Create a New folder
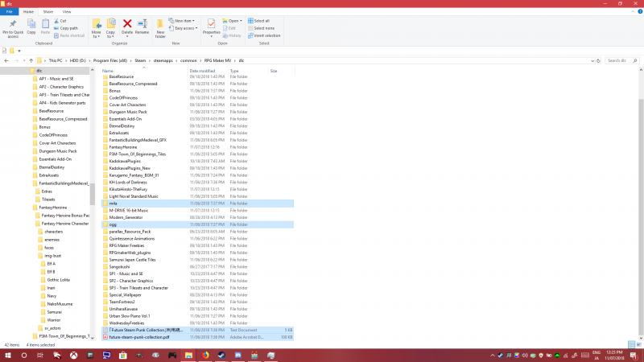 click(160, 29)
